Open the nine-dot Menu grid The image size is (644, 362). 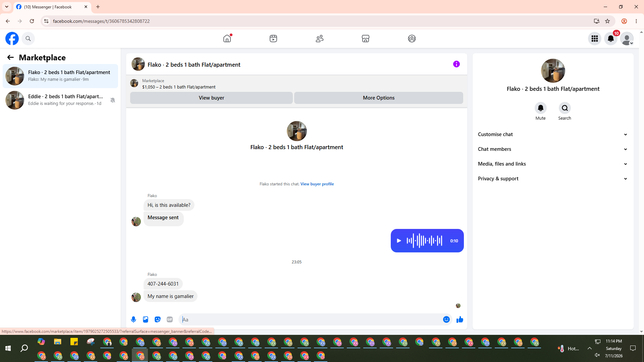[x=595, y=39]
